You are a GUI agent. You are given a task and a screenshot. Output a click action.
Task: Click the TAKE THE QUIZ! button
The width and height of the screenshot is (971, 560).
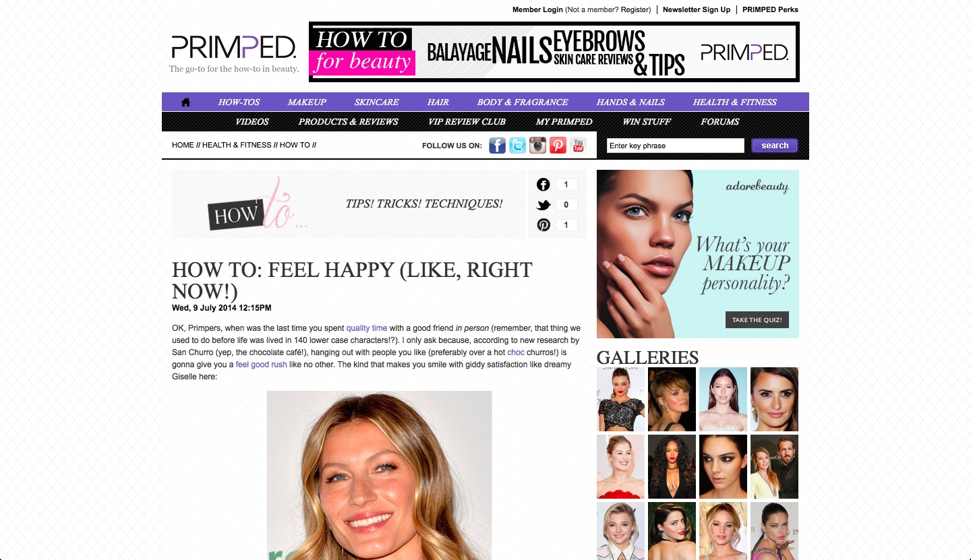coord(757,319)
